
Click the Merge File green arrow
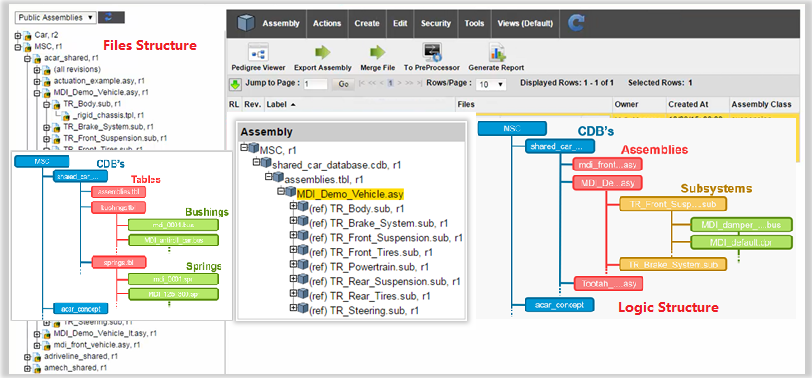coord(378,52)
